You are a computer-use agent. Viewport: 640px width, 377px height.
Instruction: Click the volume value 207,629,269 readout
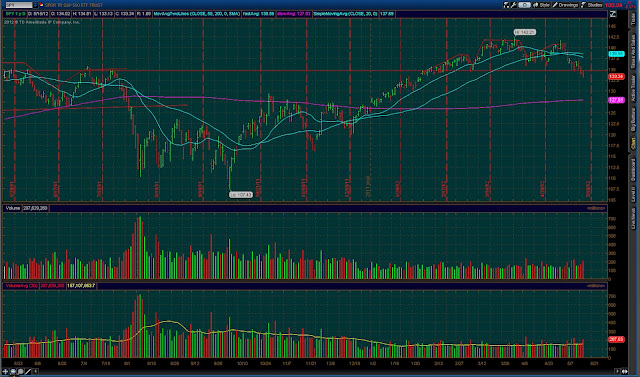coord(36,208)
